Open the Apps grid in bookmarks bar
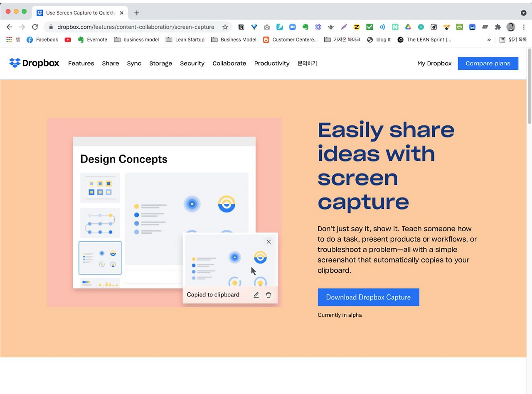This screenshot has width=532, height=394. tap(9, 39)
